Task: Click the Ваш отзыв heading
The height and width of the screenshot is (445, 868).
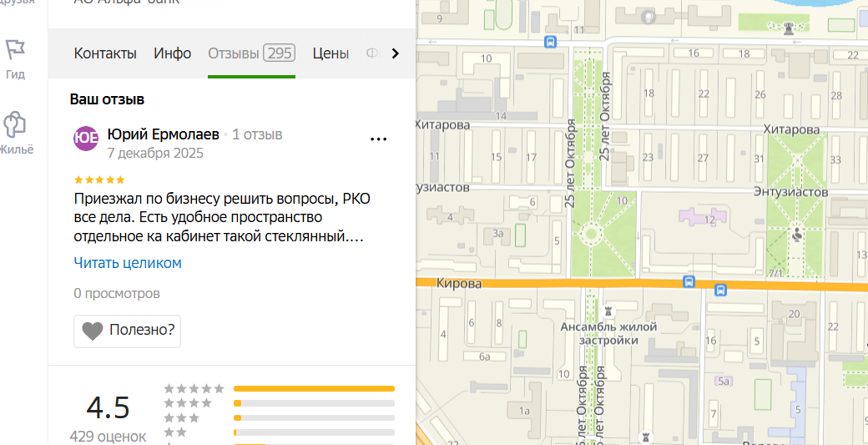Action: coord(108,99)
